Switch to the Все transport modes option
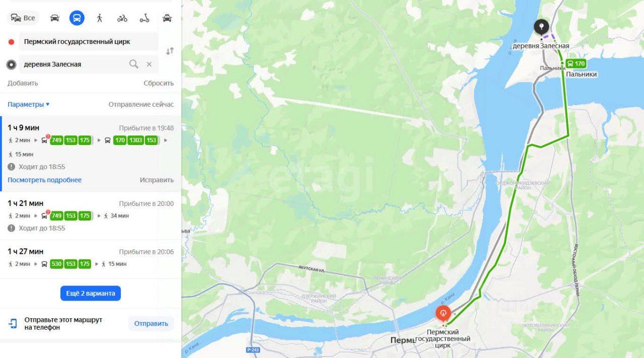This screenshot has width=644, height=358. point(23,18)
